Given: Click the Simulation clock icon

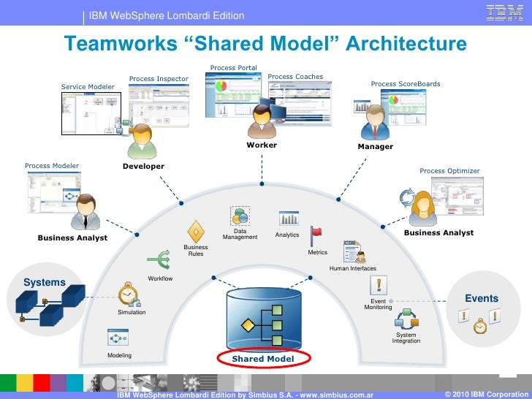Looking at the screenshot, I should pyautogui.click(x=129, y=294).
